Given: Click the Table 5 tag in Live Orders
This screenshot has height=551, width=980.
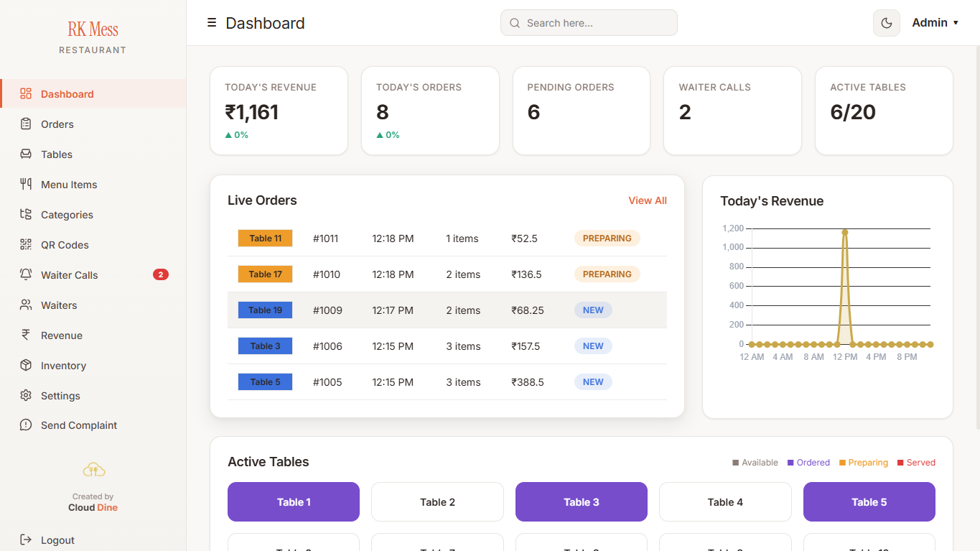Looking at the screenshot, I should (x=265, y=382).
